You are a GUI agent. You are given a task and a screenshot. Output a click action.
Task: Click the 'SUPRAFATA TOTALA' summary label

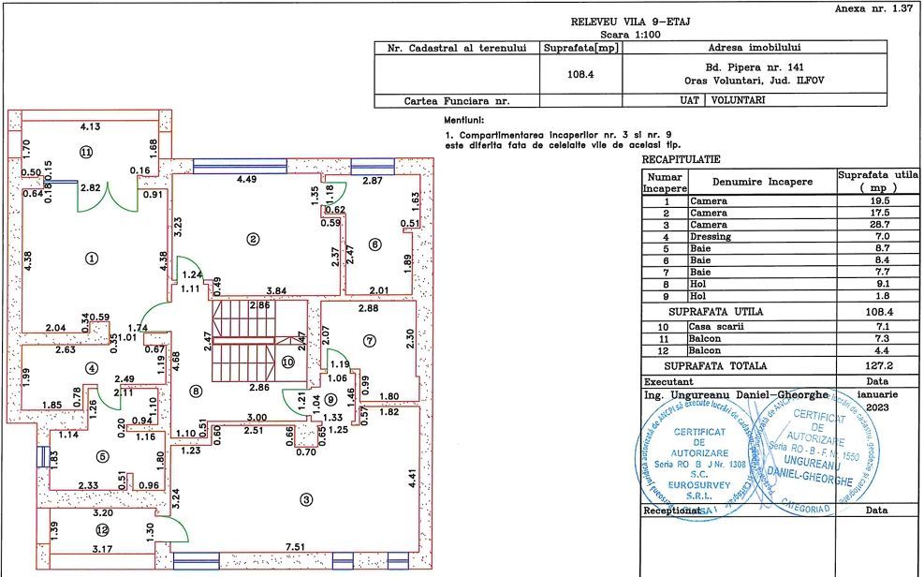[x=715, y=366]
